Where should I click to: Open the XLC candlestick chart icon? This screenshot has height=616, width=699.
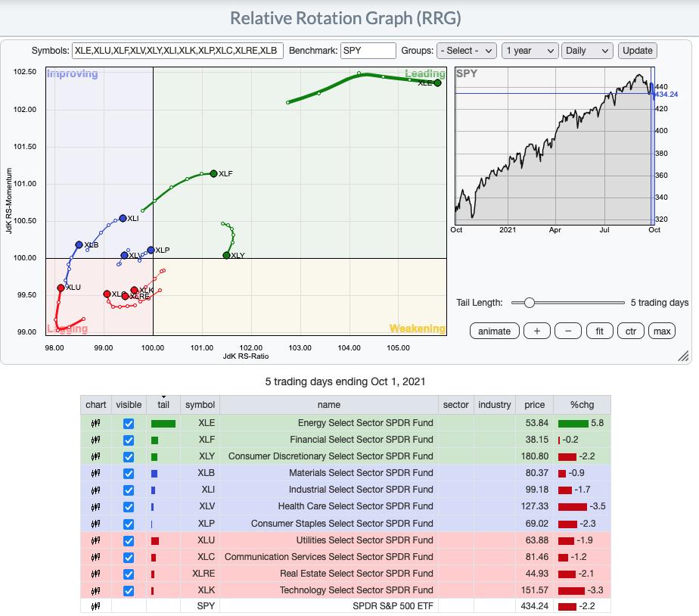95,557
